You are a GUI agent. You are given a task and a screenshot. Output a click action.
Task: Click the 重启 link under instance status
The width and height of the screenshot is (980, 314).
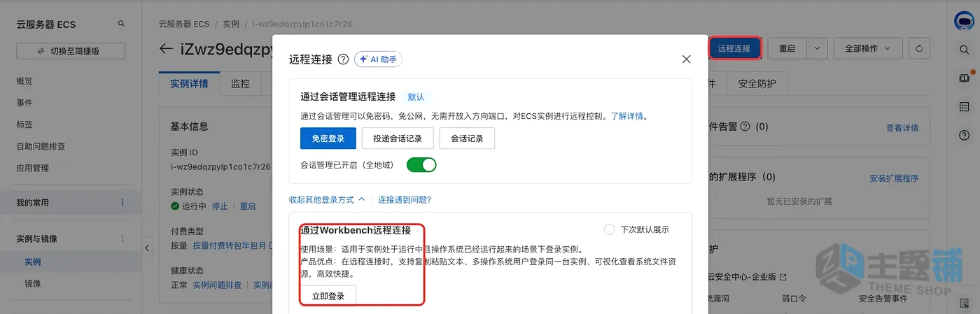tap(248, 206)
